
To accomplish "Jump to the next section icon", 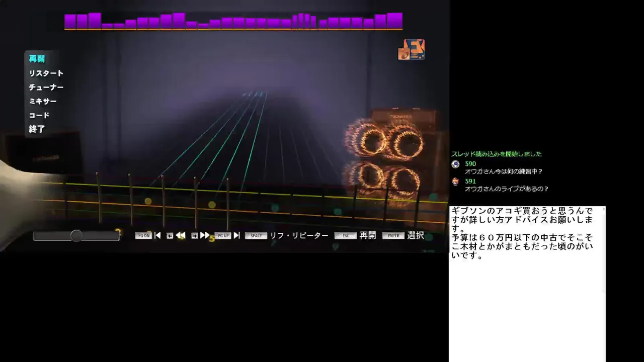I will pyautogui.click(x=236, y=235).
